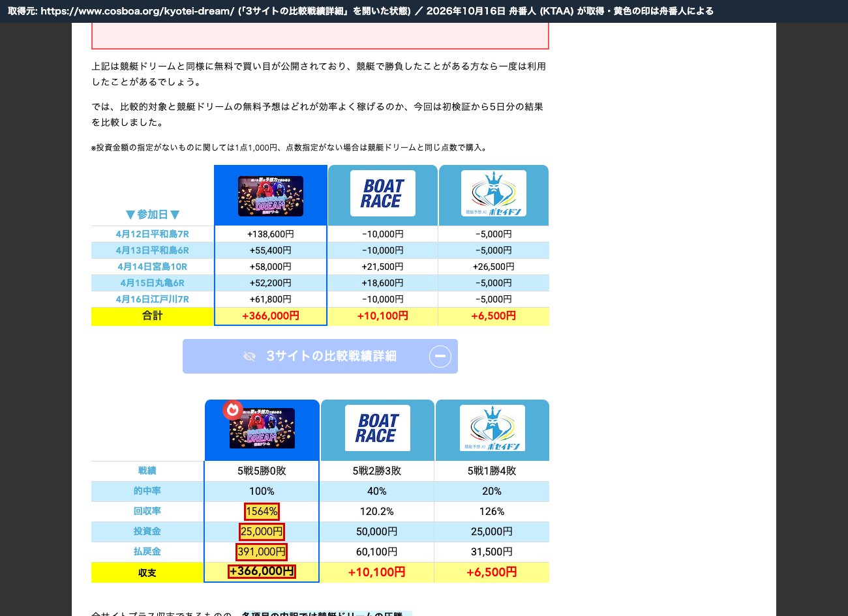Open the ポセイドン logo in lower table
The width and height of the screenshot is (848, 616).
[492, 428]
